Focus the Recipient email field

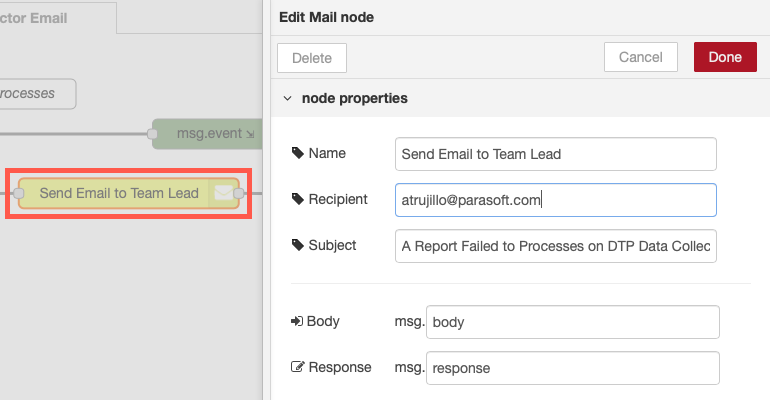[x=555, y=200]
